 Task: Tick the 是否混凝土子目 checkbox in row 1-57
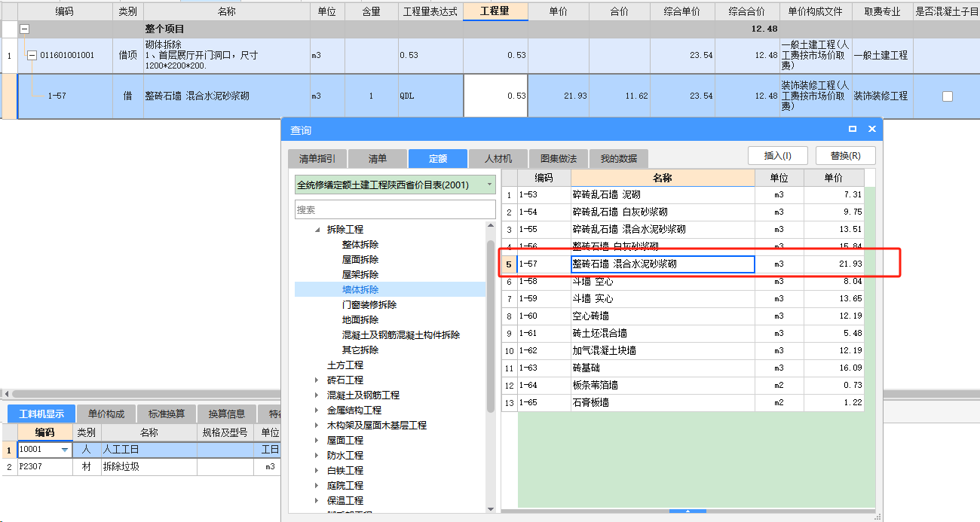(x=947, y=96)
